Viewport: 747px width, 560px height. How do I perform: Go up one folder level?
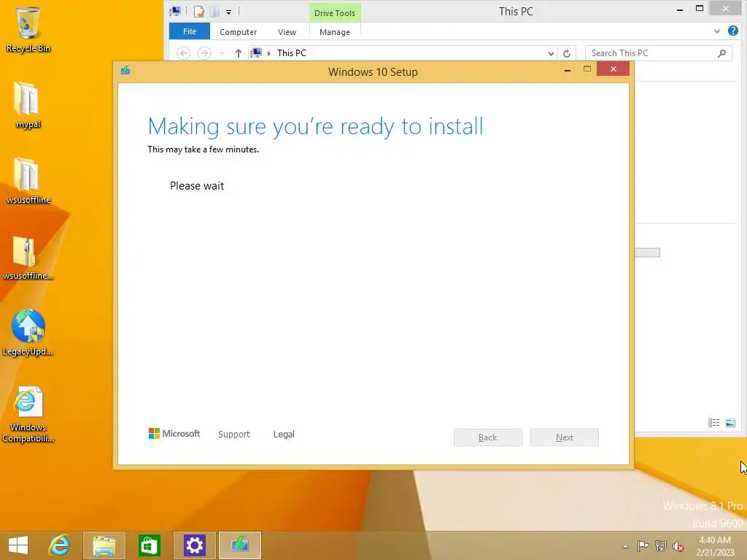(x=239, y=52)
